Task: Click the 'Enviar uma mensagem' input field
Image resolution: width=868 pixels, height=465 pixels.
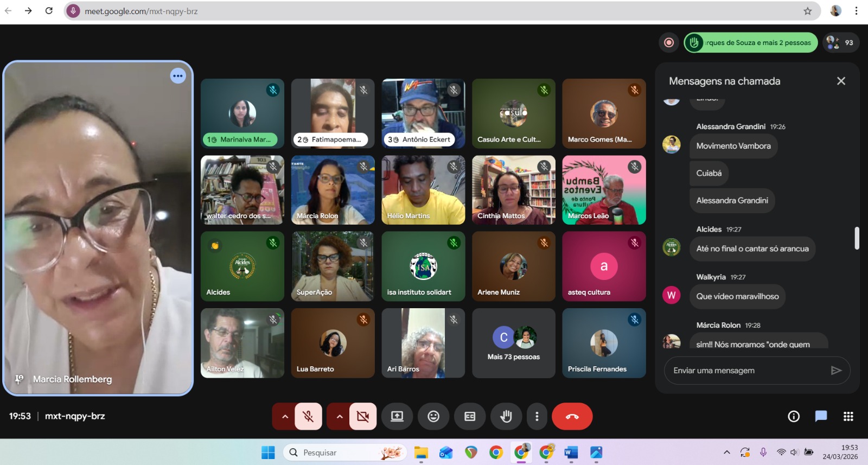Action: click(x=746, y=371)
